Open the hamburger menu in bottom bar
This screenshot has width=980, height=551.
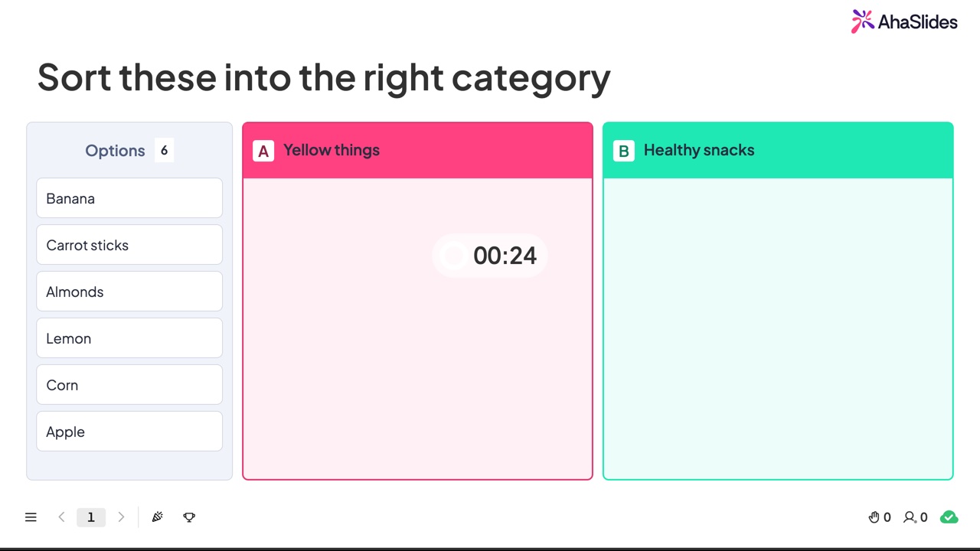pos(31,517)
